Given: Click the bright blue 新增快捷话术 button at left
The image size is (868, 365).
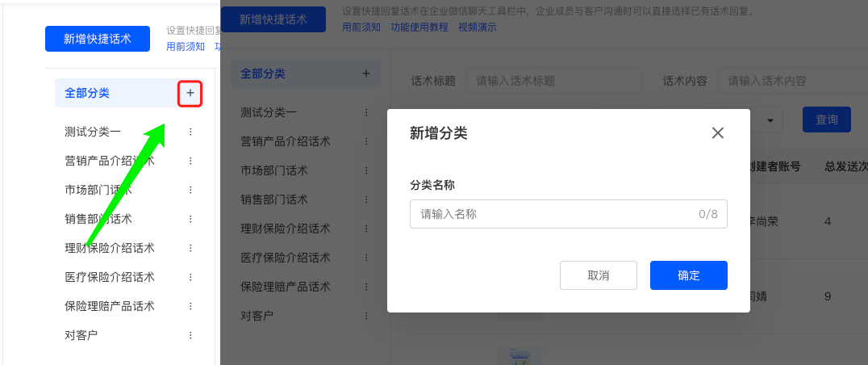Looking at the screenshot, I should click(x=98, y=39).
